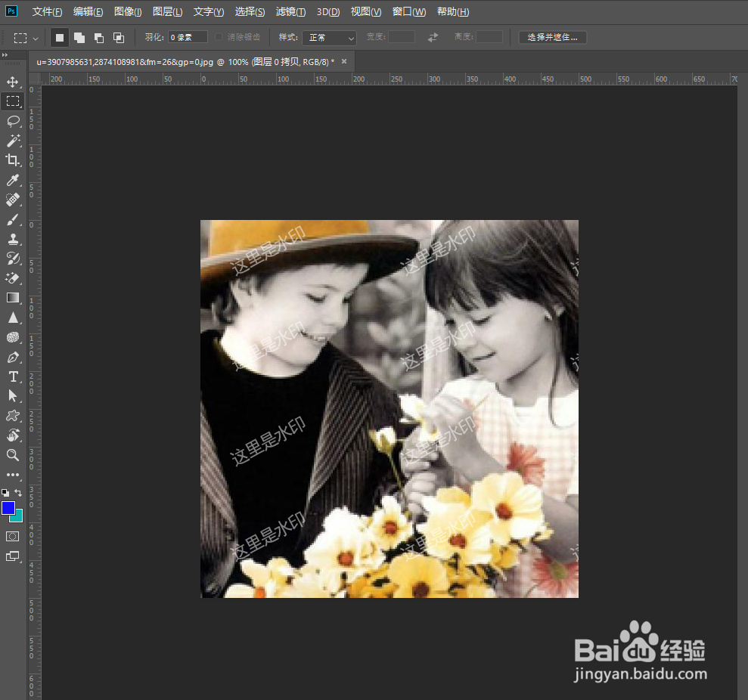Click the 高度 height input field
The image size is (748, 700).
click(x=489, y=37)
